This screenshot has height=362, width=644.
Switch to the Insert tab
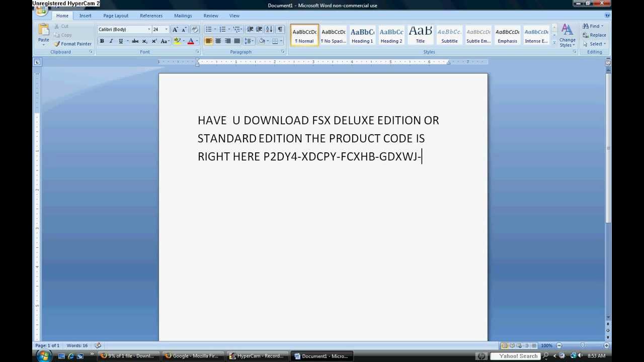tap(86, 16)
